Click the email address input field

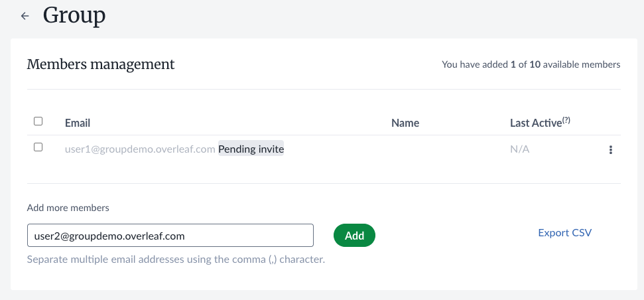click(x=170, y=235)
